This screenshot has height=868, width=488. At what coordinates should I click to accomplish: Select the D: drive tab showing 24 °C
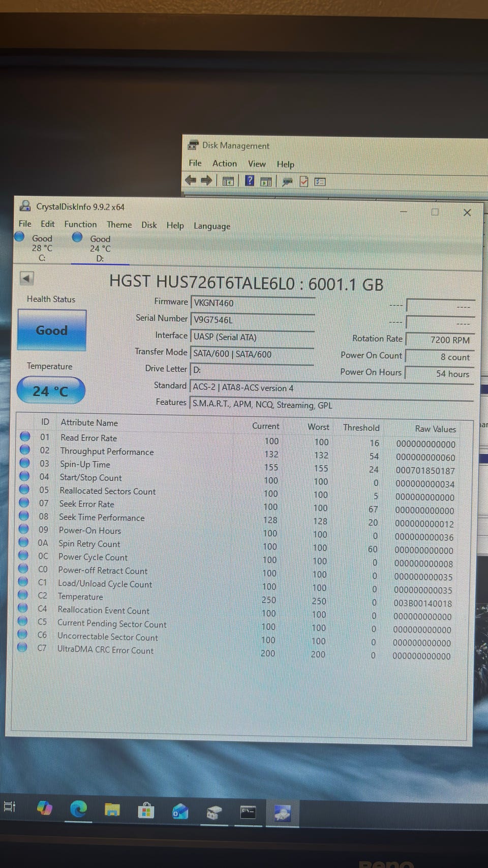[x=100, y=248]
